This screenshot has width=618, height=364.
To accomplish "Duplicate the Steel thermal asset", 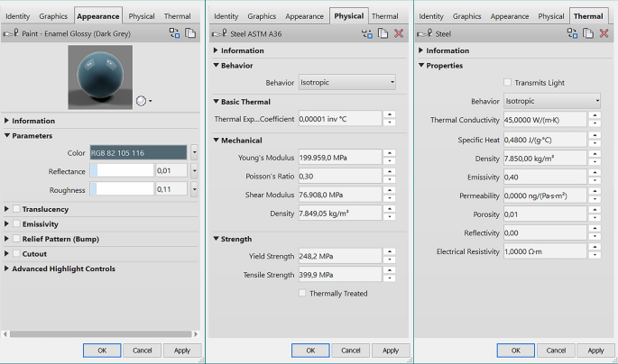I will [x=588, y=33].
